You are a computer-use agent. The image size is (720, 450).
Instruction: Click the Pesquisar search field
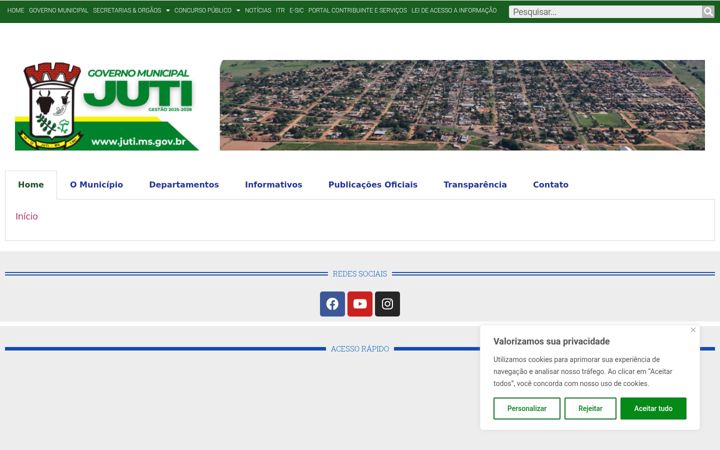click(606, 11)
